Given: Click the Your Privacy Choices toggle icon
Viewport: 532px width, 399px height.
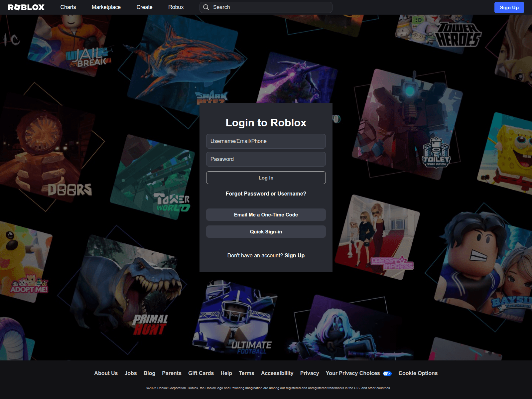Looking at the screenshot, I should (x=387, y=373).
